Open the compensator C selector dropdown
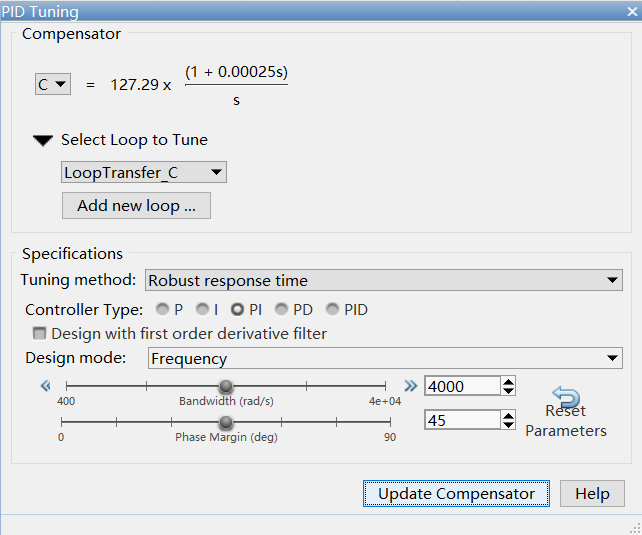This screenshot has height=535, width=642. tap(53, 85)
